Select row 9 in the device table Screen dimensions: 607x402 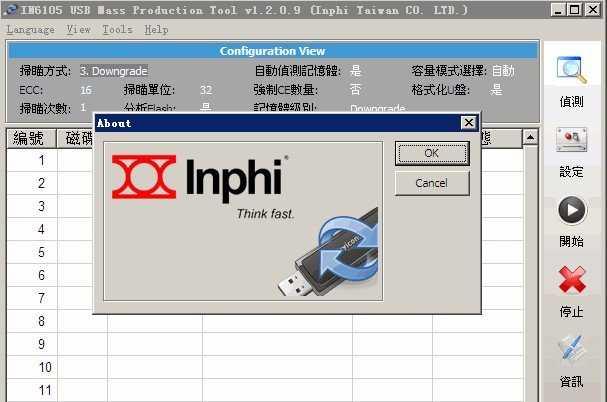coord(42,344)
